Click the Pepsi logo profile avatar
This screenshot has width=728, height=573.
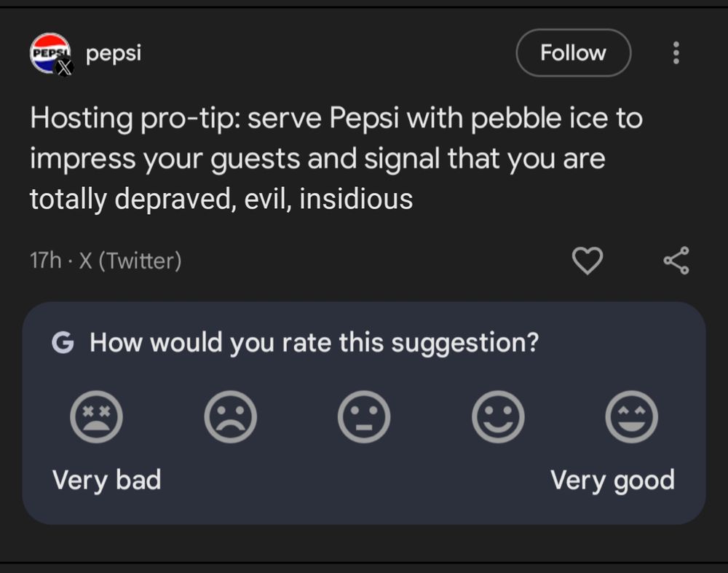[48, 51]
